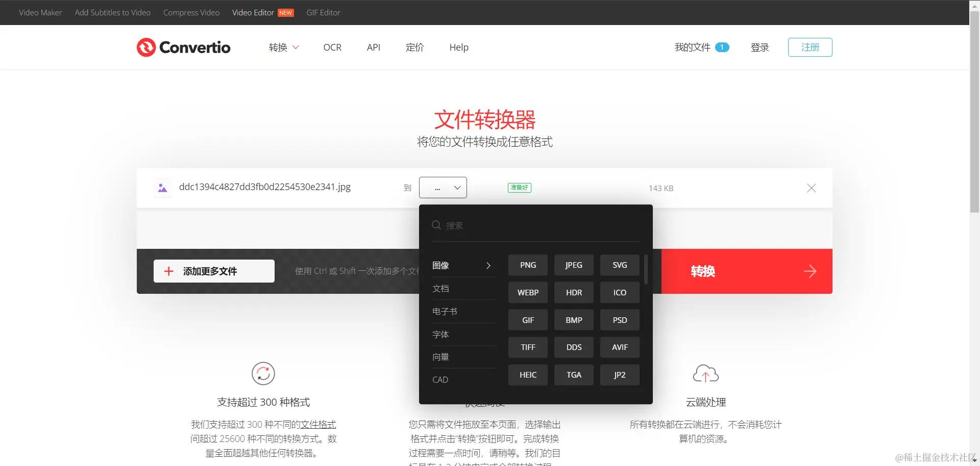The image size is (980, 466).
Task: Open the 定价 pricing page
Action: [415, 48]
